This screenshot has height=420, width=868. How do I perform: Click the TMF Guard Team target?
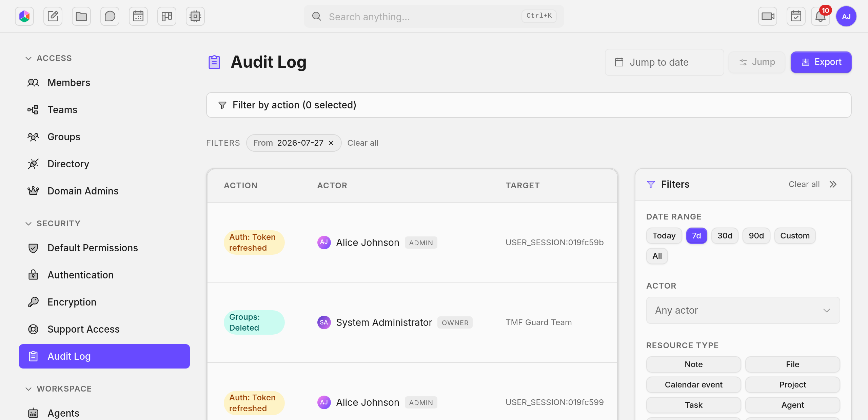pos(539,322)
